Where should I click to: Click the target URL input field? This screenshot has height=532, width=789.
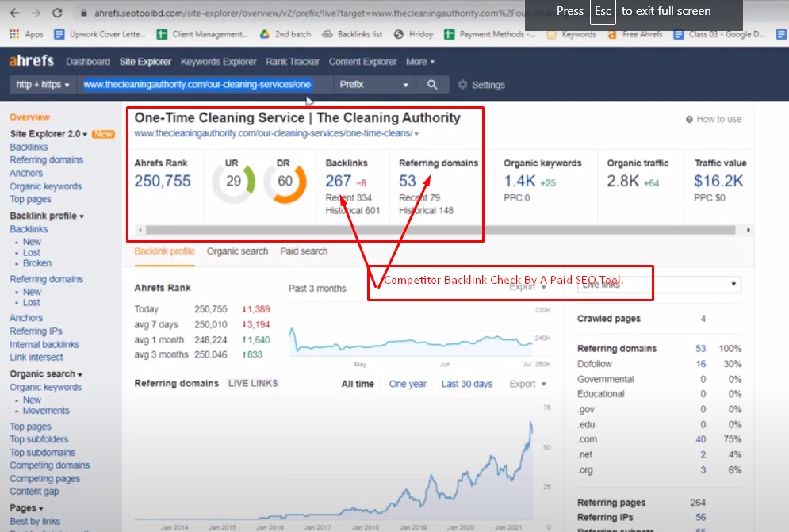coord(198,85)
